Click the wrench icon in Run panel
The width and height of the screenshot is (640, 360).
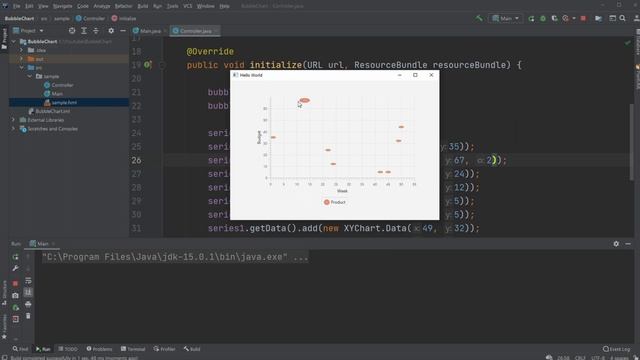coord(15,268)
